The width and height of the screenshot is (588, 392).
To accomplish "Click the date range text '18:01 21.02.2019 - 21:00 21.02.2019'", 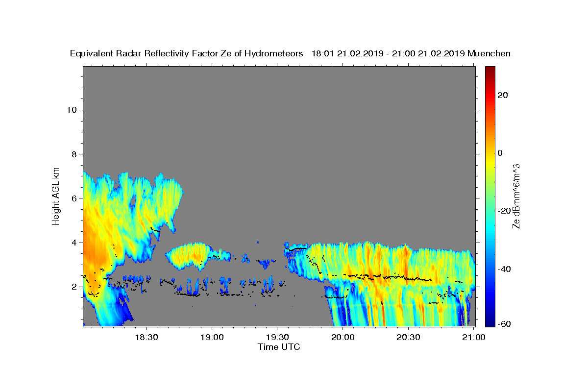I will 388,53.
